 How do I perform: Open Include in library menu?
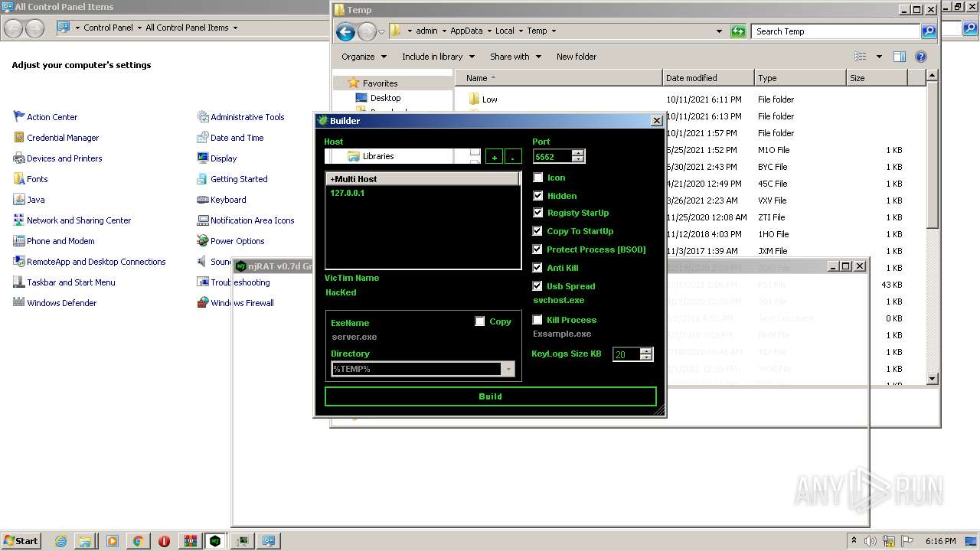click(438, 57)
